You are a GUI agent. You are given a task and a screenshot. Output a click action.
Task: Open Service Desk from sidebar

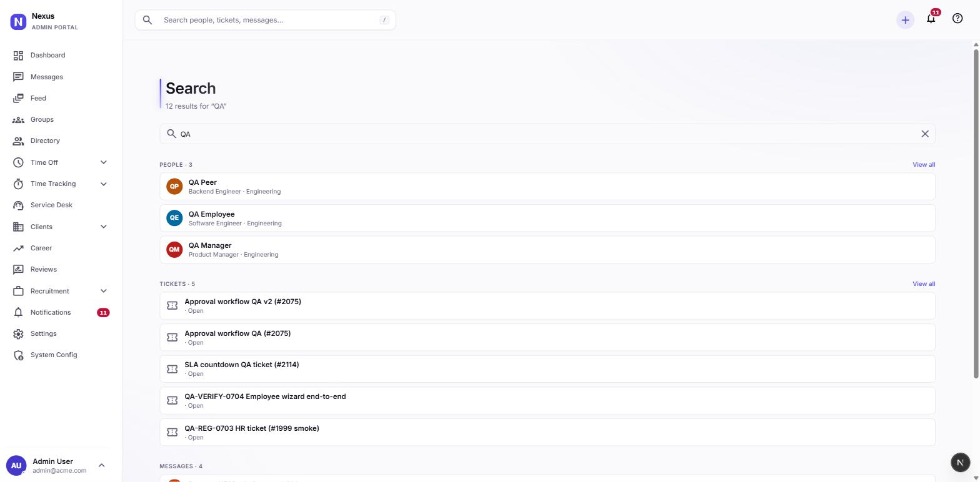(x=61, y=205)
